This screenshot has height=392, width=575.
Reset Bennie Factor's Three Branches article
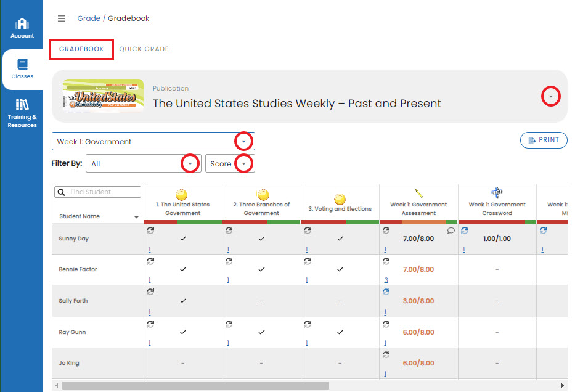pos(229,261)
